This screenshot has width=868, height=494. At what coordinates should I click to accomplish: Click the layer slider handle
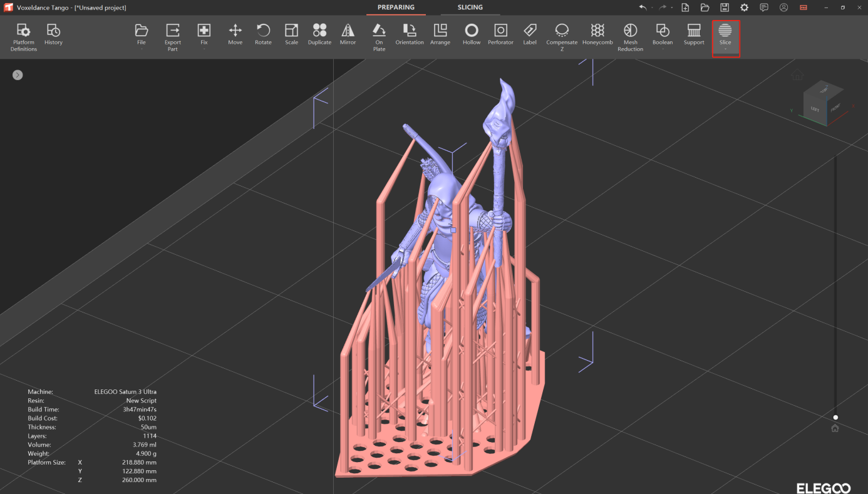[835, 418]
